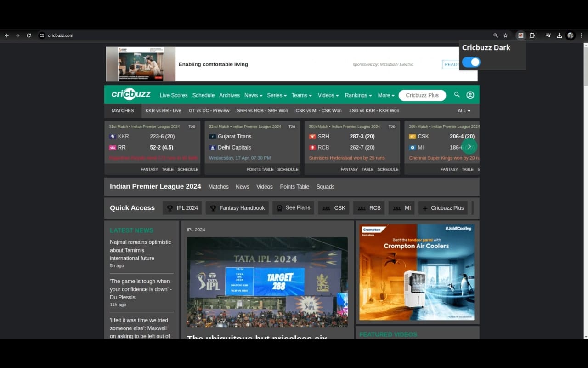Open Points Table under Indian Premier League 2024
The image size is (588, 368).
coord(294,187)
